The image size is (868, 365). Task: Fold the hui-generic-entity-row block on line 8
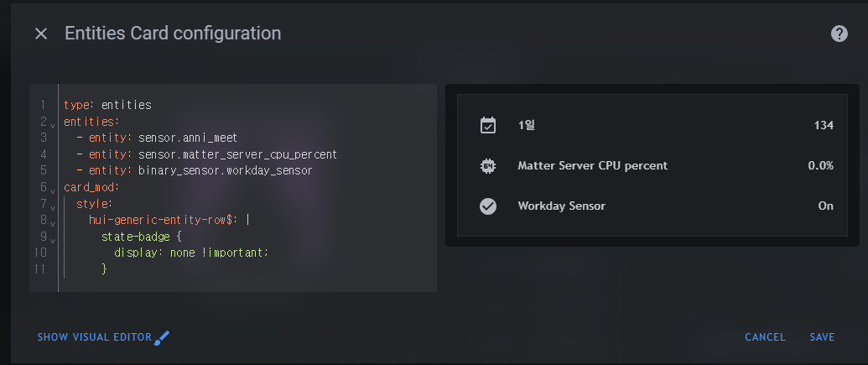[x=53, y=224]
